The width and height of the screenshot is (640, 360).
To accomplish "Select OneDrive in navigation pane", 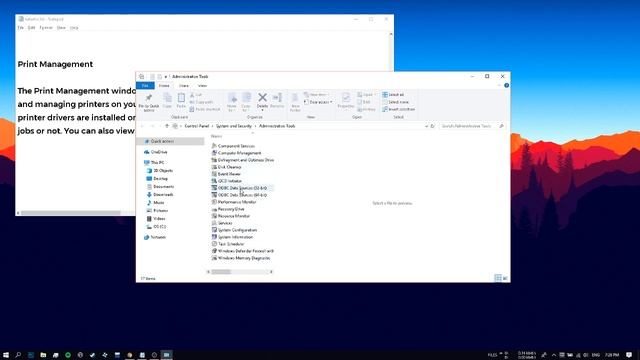I will pyautogui.click(x=155, y=152).
